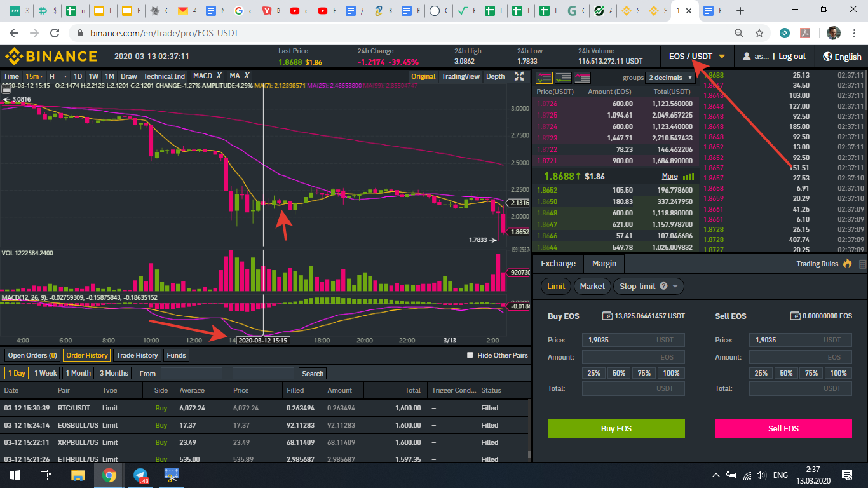Open the fee calculator icon
This screenshot has height=488, width=868.
tap(862, 264)
